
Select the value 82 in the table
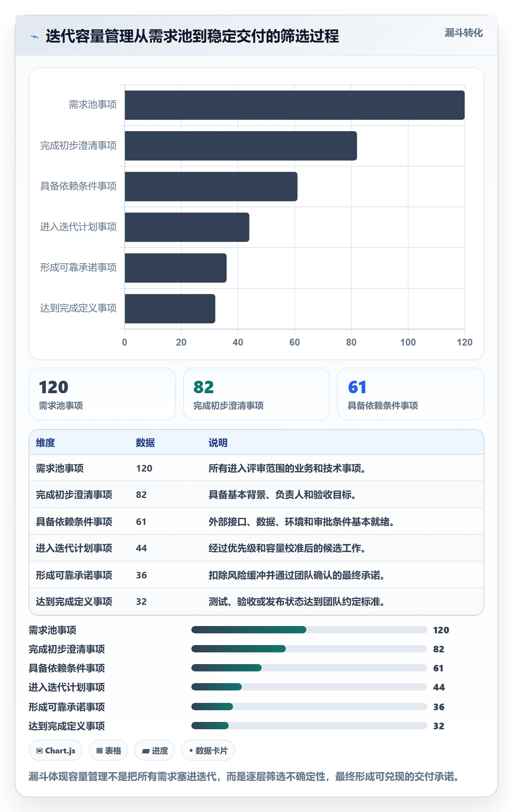coord(141,495)
